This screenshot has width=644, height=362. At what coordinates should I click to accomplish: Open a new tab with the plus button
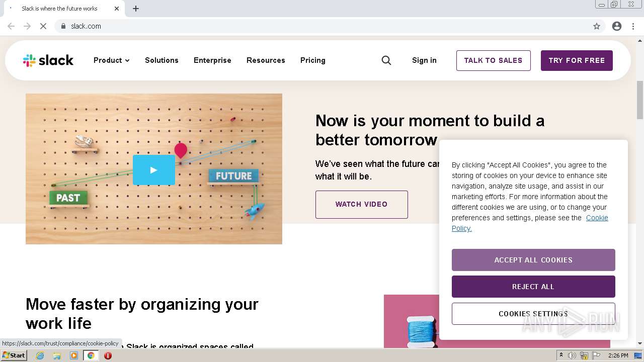(x=136, y=9)
